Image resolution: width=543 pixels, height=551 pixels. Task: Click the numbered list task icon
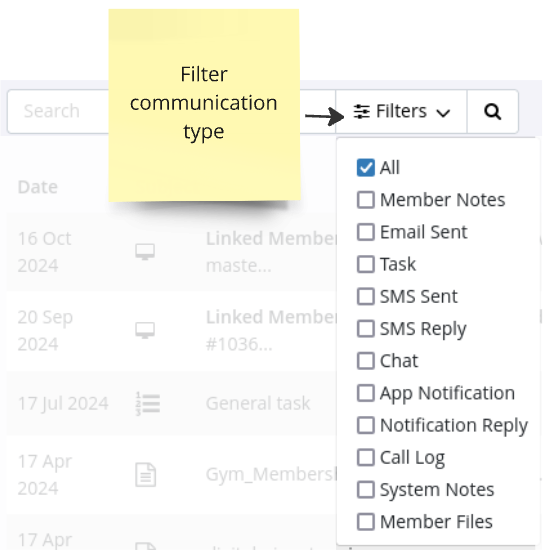click(148, 403)
